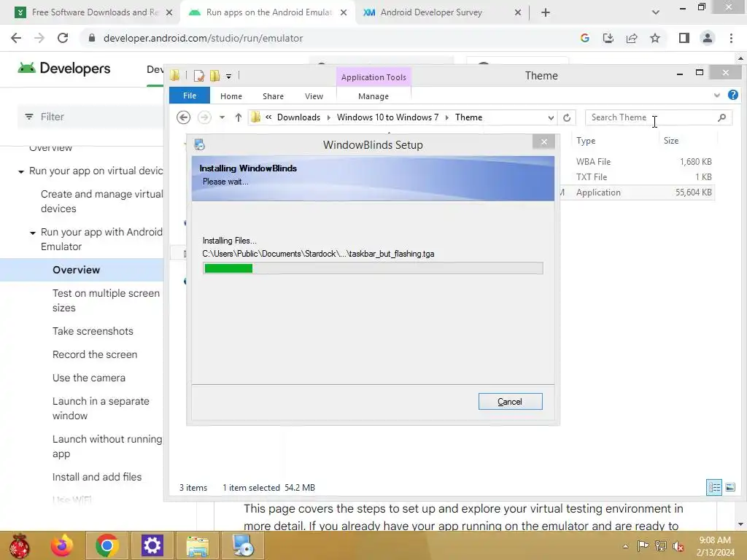Viewport: 747px width, 560px height.
Task: Open 'Install and add files' sidebar page
Action: click(97, 477)
